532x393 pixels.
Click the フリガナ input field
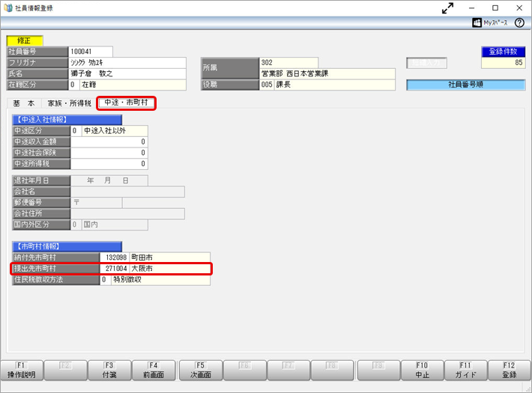[127, 63]
